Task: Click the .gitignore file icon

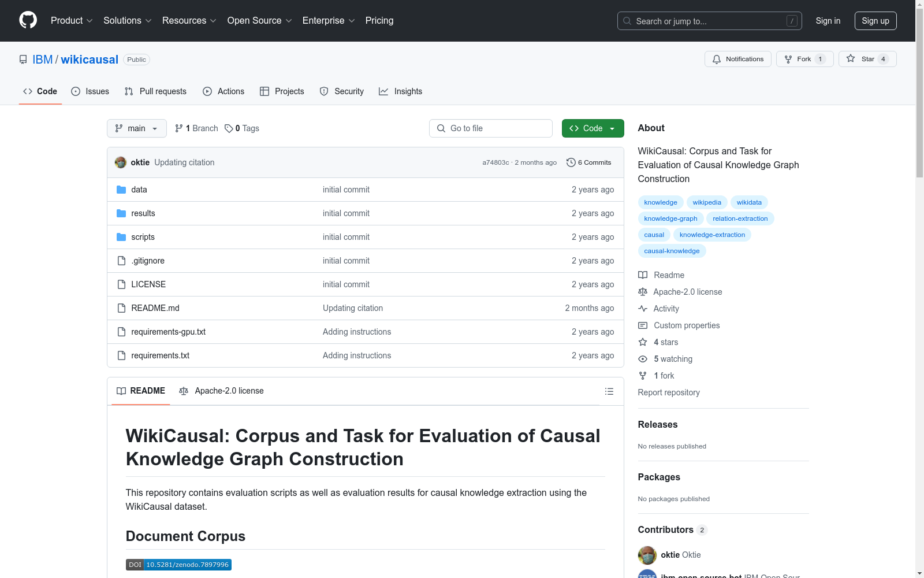Action: click(x=121, y=261)
